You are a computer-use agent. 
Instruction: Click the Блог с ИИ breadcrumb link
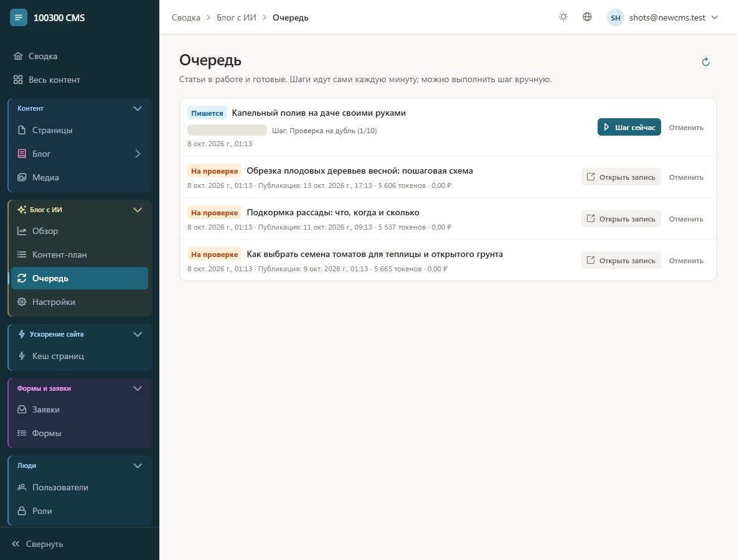coord(237,18)
